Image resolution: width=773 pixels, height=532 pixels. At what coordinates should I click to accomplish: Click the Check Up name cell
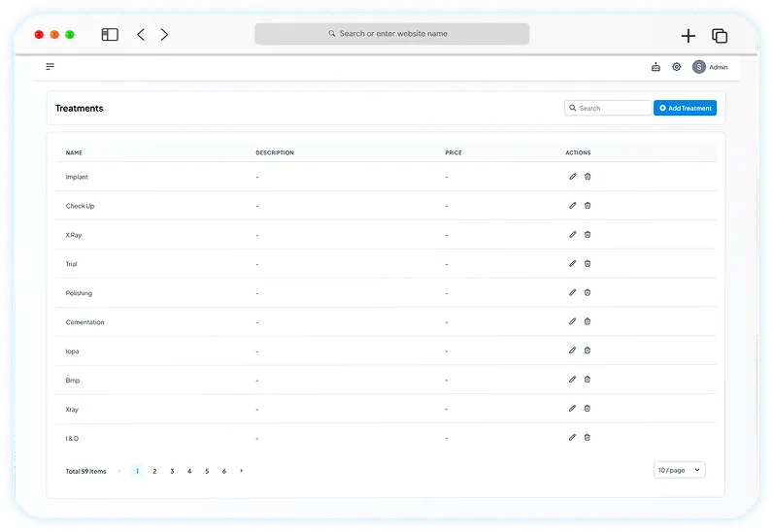tap(80, 206)
